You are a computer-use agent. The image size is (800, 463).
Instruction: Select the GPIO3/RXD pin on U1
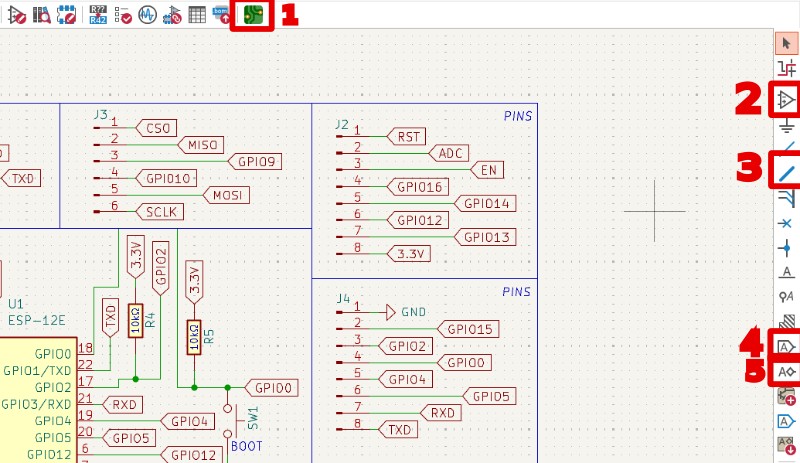[36, 404]
